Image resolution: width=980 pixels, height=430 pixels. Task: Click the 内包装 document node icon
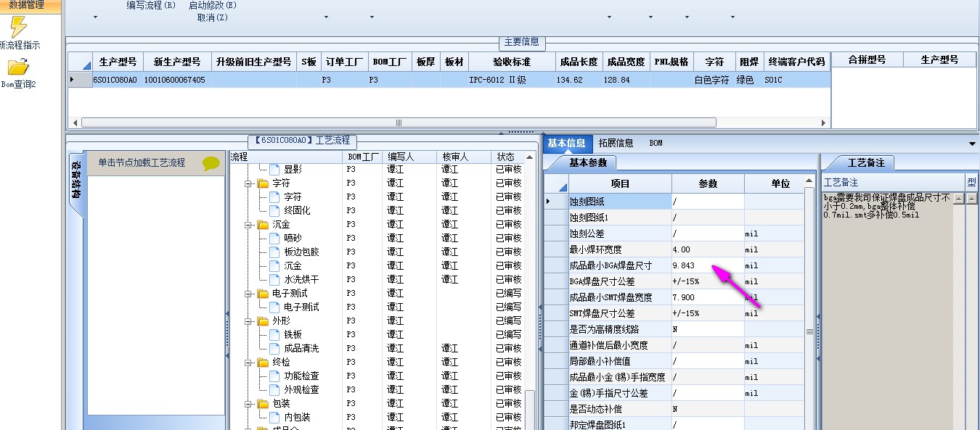point(274,417)
